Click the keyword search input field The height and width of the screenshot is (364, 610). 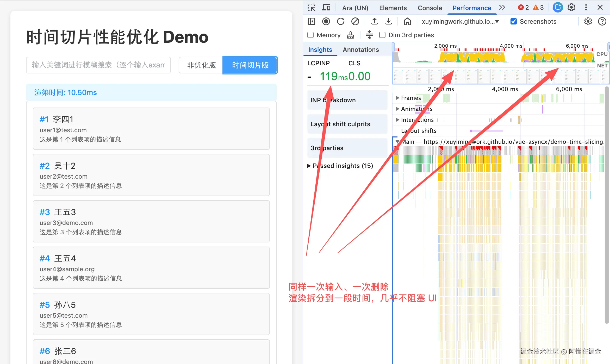click(98, 65)
